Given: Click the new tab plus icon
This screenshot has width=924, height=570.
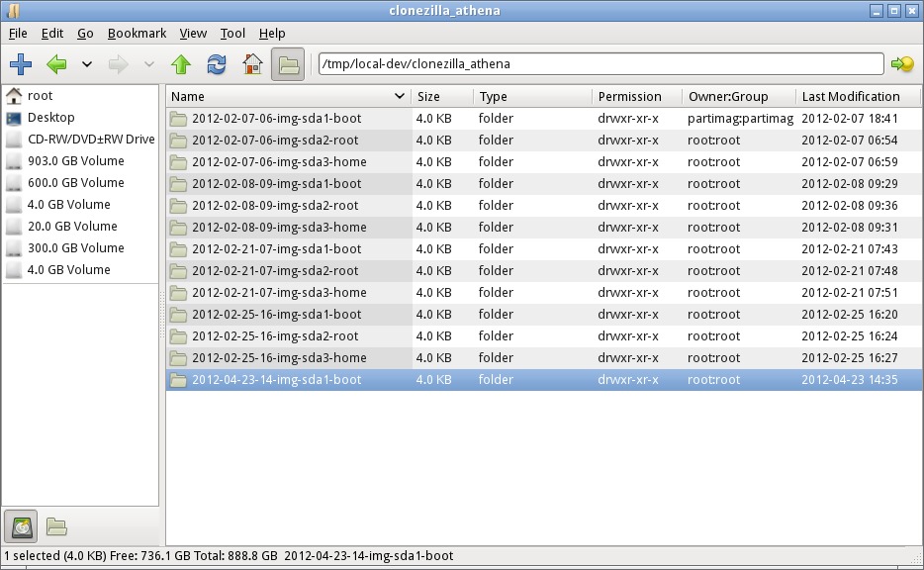Looking at the screenshot, I should click(21, 64).
